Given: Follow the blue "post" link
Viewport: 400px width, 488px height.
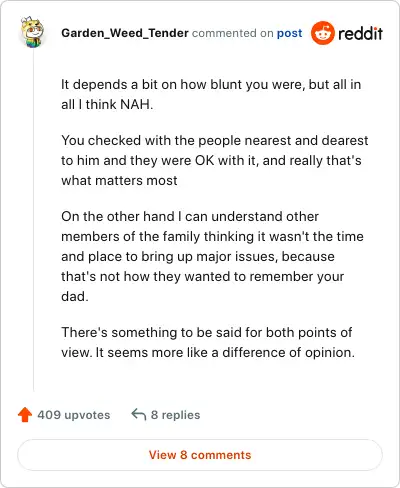Looking at the screenshot, I should pos(289,33).
